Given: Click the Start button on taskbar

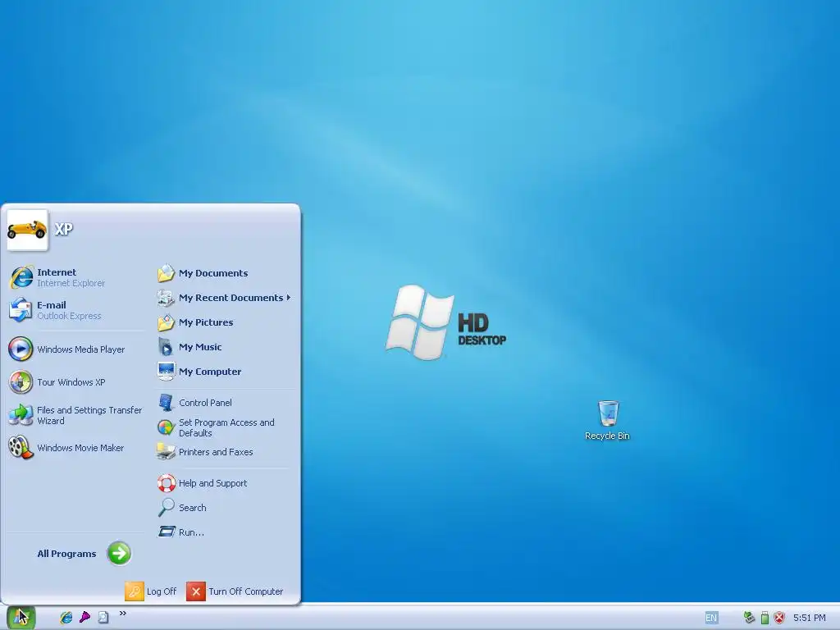Looking at the screenshot, I should [x=21, y=617].
